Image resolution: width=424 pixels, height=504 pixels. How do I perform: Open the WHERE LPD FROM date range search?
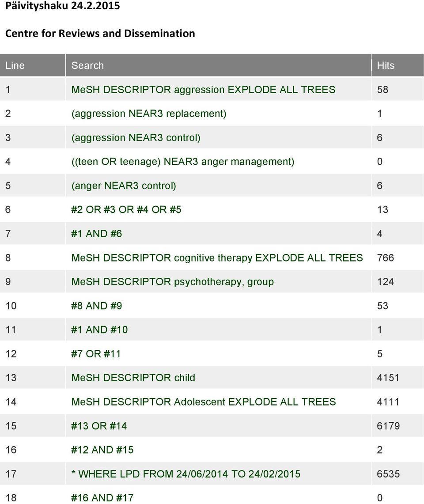pyautogui.click(x=186, y=474)
